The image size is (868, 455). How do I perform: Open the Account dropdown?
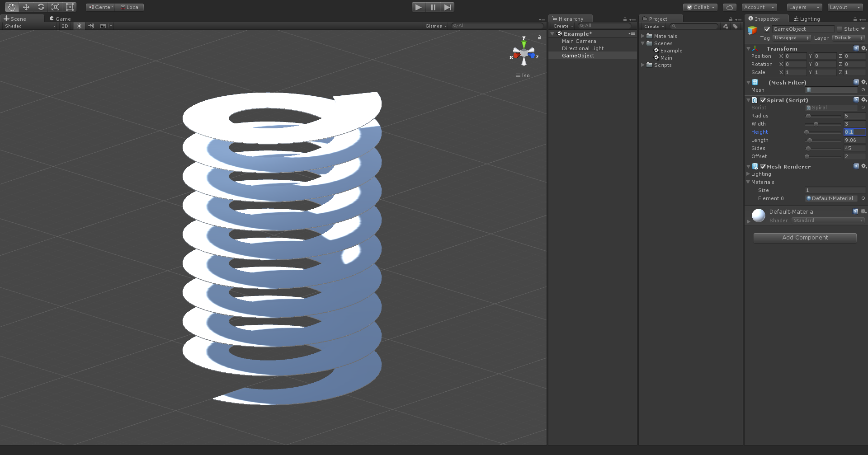pos(759,7)
